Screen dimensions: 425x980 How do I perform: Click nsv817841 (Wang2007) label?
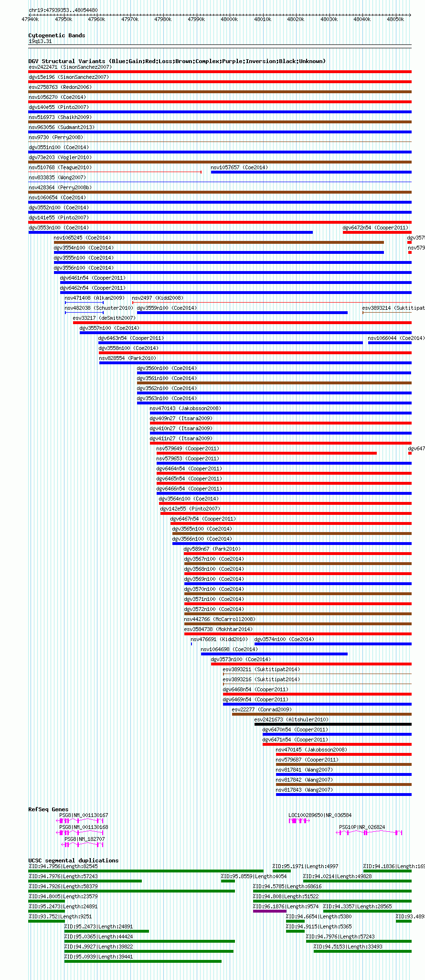tap(304, 770)
